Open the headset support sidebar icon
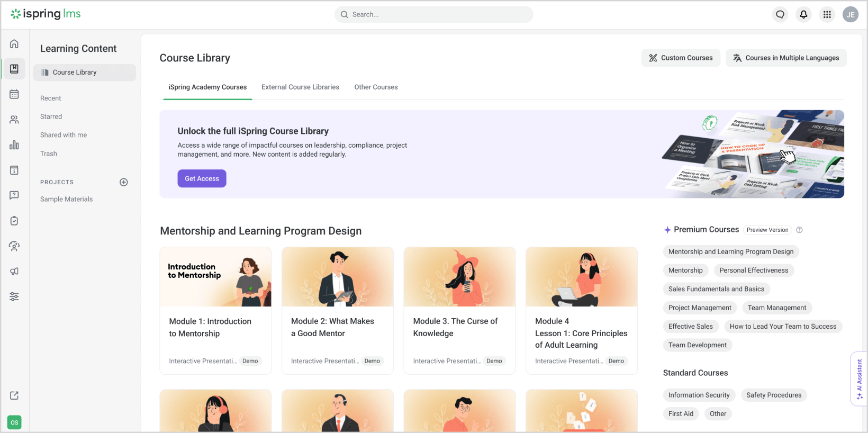 click(x=14, y=246)
